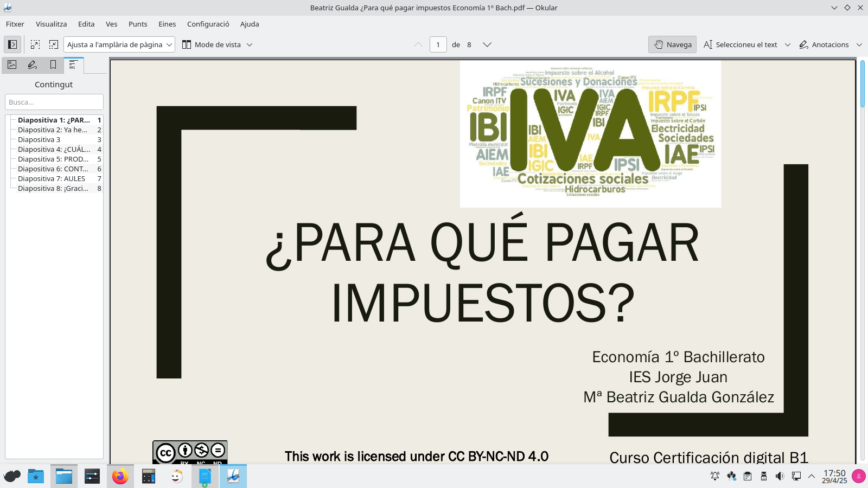Open the calculator from the taskbar
Image resolution: width=868 pixels, height=488 pixels.
[x=149, y=476]
